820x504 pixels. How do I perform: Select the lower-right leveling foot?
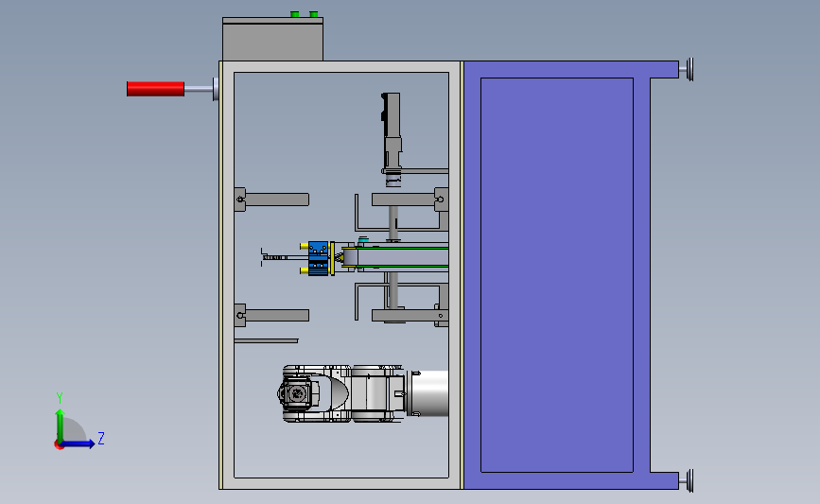click(688, 480)
